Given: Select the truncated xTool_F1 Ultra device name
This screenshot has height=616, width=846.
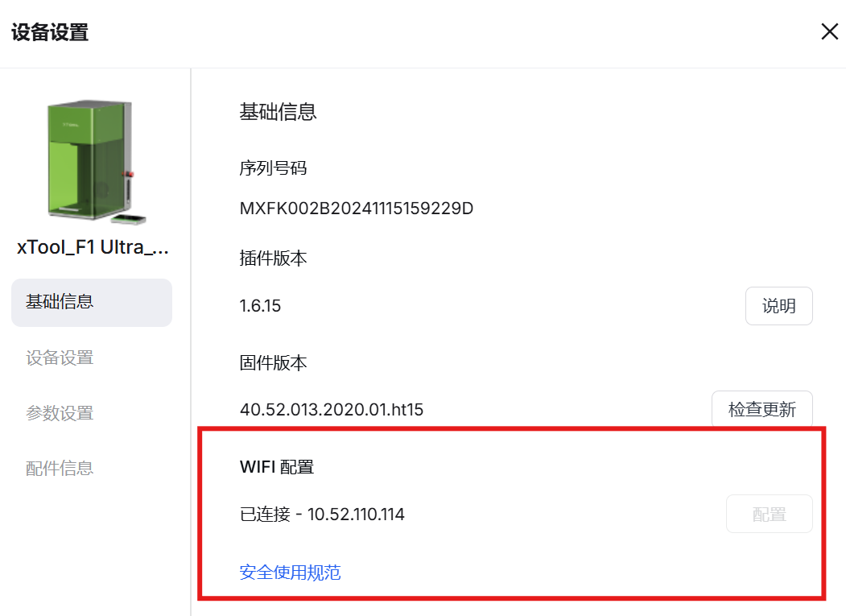Looking at the screenshot, I should pyautogui.click(x=93, y=247).
